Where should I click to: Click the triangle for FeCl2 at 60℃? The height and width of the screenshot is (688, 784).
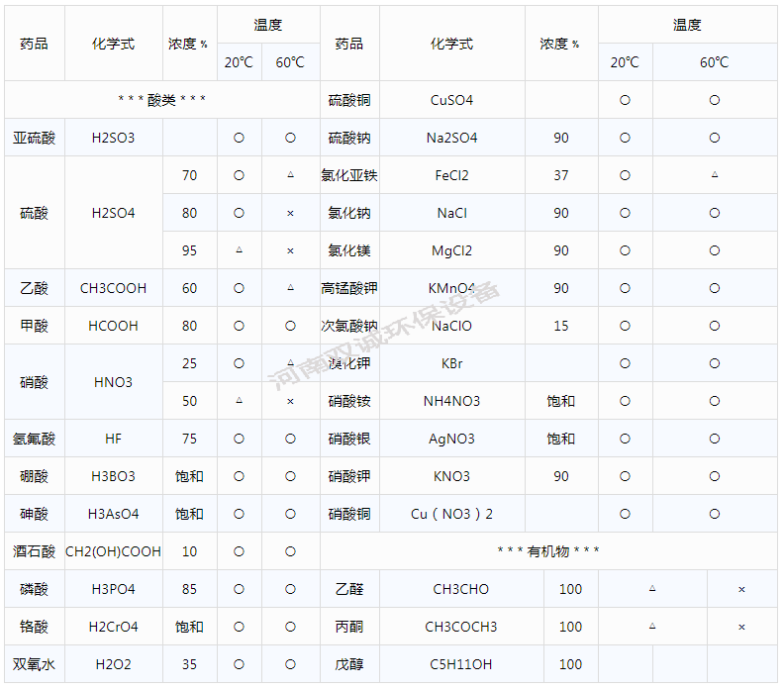click(x=715, y=176)
